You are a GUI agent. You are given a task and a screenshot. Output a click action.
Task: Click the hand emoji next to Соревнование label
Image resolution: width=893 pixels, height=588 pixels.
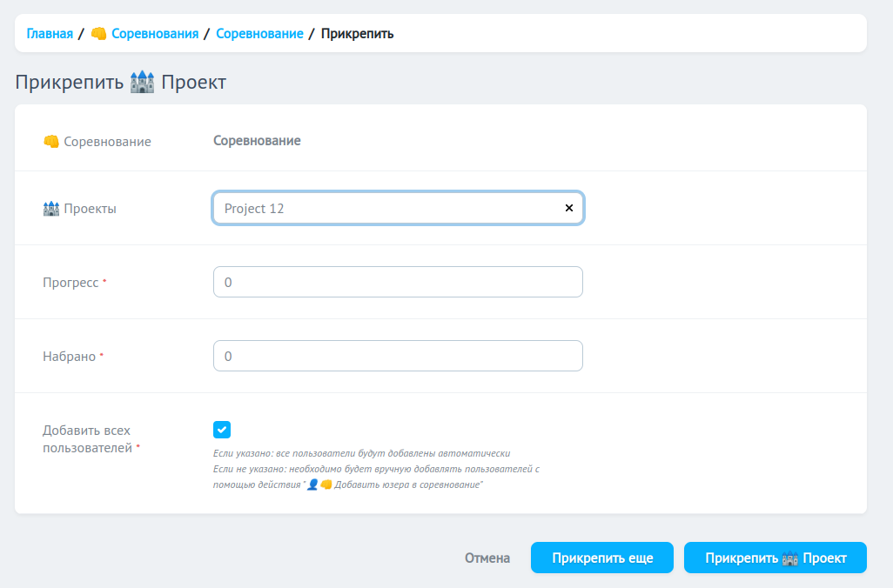click(50, 140)
